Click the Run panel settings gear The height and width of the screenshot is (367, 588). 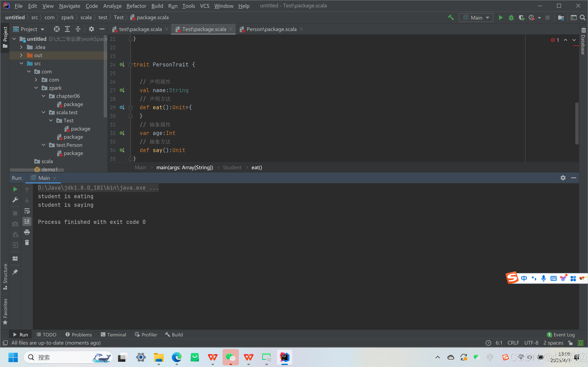pos(563,178)
